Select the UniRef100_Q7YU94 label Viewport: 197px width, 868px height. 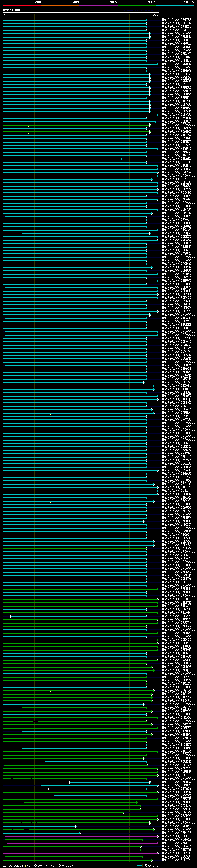(177, 139)
